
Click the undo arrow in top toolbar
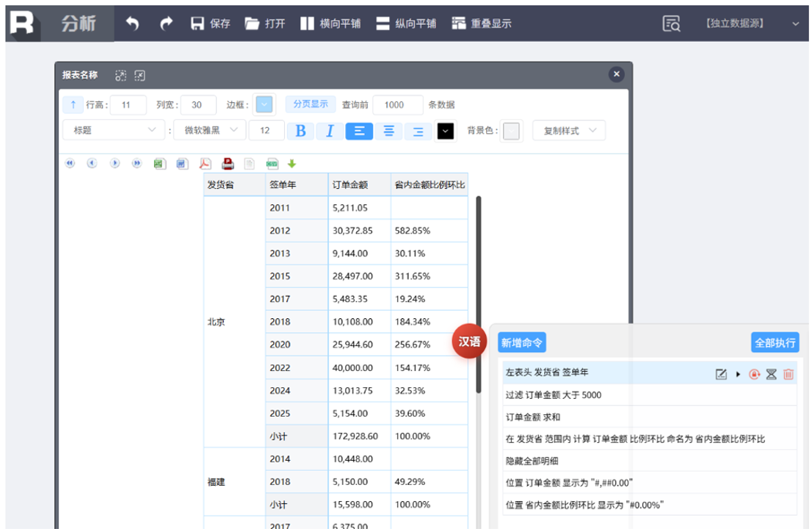point(133,24)
